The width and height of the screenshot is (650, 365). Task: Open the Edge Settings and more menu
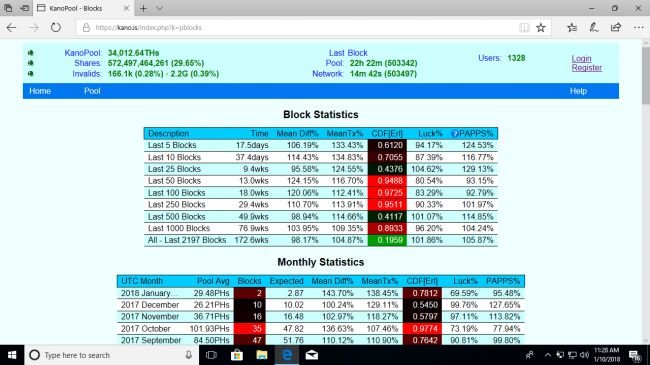pos(638,28)
